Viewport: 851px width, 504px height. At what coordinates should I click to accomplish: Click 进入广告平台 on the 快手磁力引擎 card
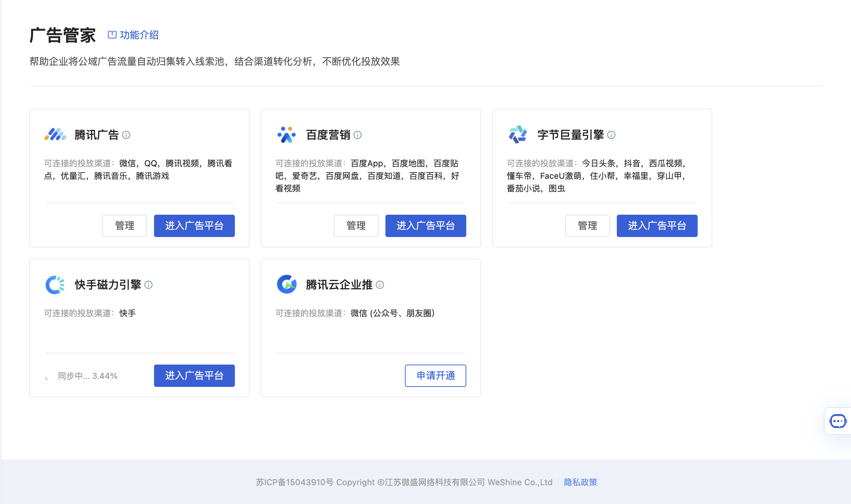[x=194, y=376]
